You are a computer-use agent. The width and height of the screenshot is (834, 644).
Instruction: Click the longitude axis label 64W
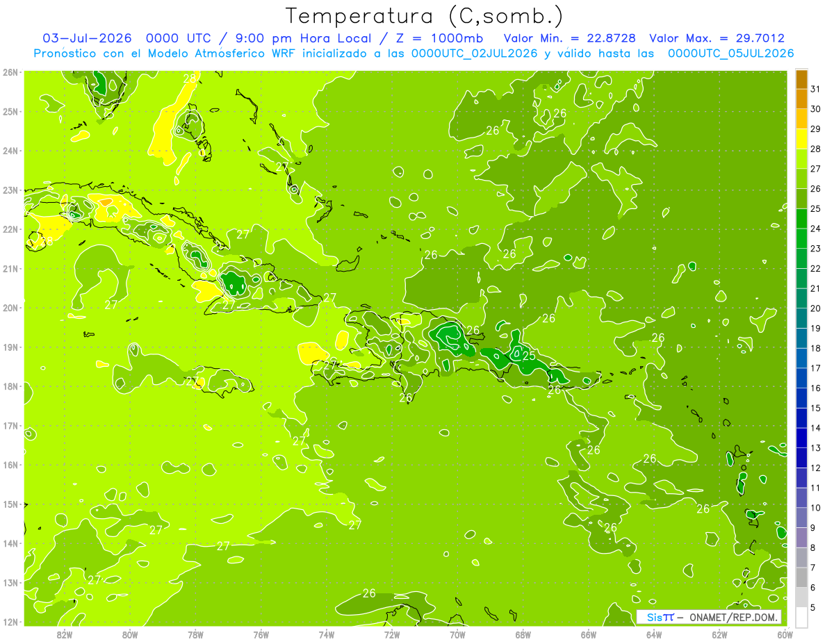click(x=654, y=634)
